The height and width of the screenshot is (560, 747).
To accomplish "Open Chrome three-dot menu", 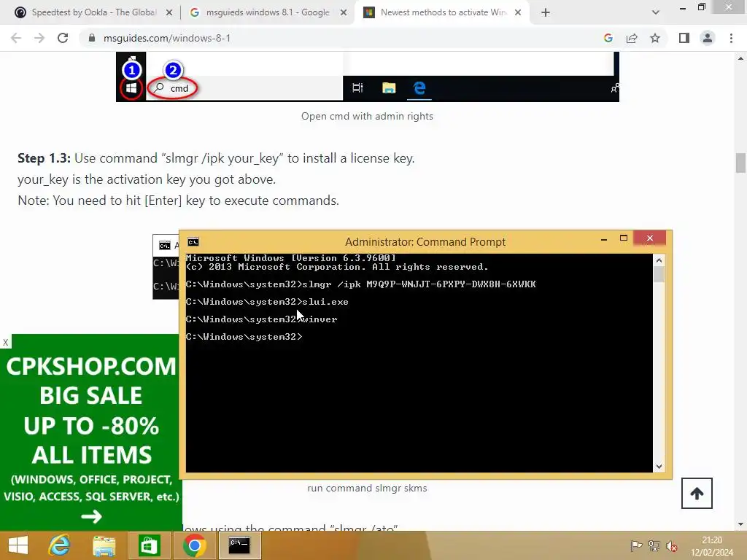I will coord(731,38).
